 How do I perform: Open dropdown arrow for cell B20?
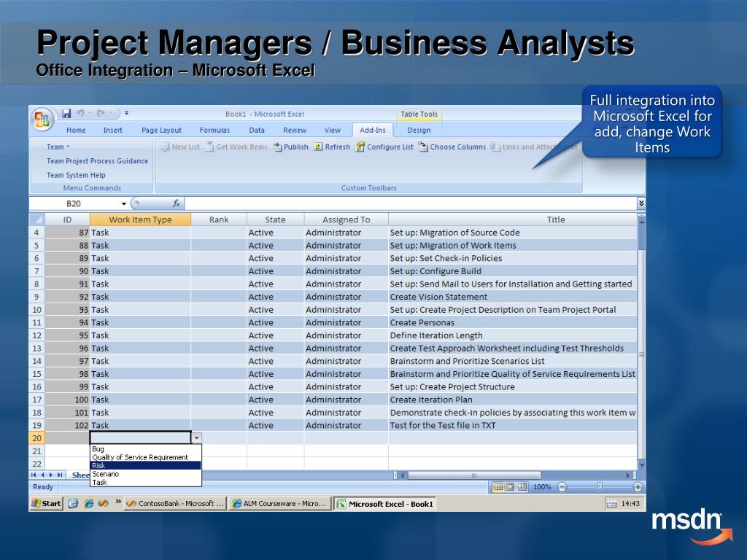coord(196,437)
